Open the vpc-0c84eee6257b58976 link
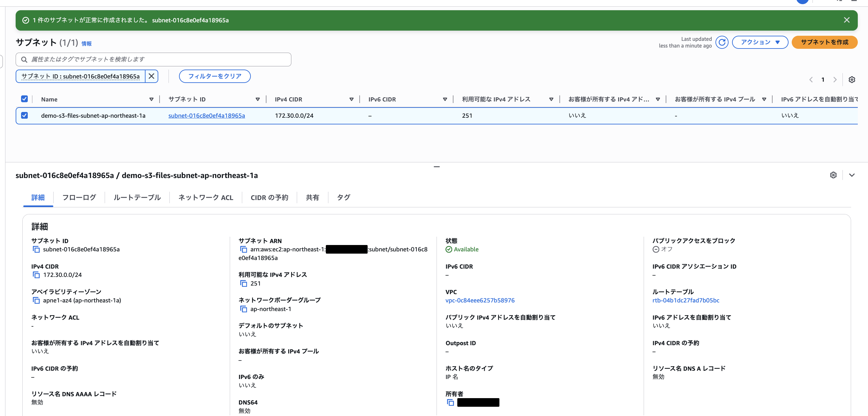Screen dimensions: 868x416 coord(480,300)
